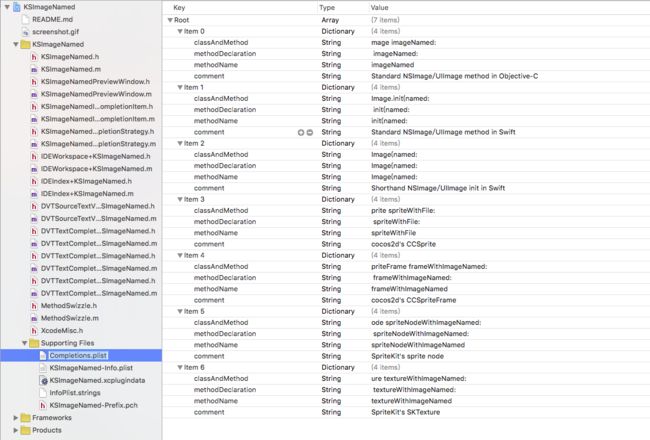This screenshot has height=440, width=650.
Task: Select methodName value 'textureWithImageNamed'
Action: (x=412, y=401)
